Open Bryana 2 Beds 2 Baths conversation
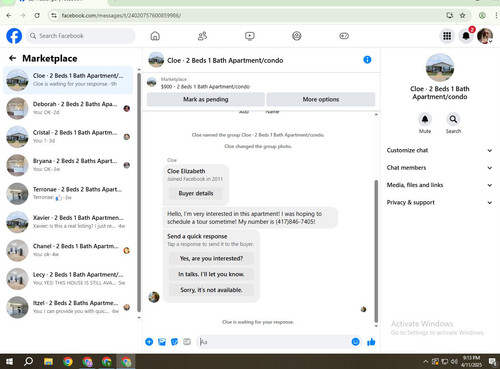Image resolution: width=500 pixels, height=369 pixels. point(68,165)
